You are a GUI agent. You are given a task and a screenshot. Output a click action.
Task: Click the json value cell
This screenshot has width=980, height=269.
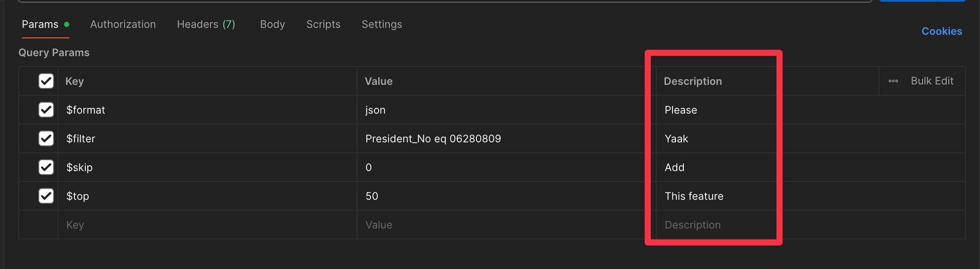pos(375,110)
